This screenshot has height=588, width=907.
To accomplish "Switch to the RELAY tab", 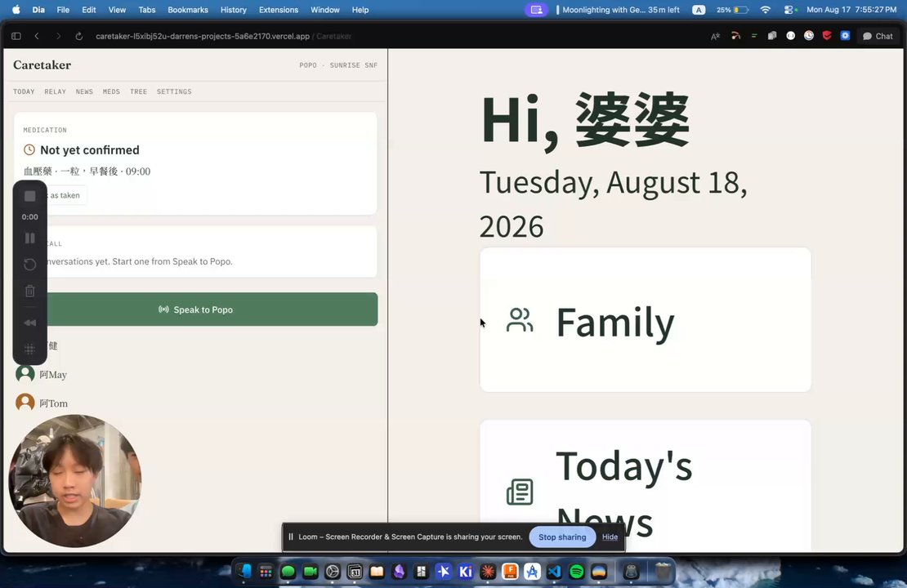I will (55, 91).
